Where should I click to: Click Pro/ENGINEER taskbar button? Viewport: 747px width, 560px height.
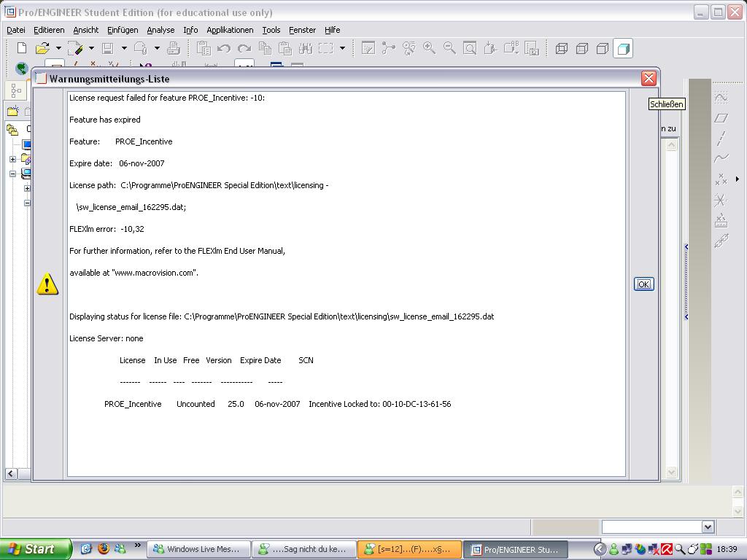514,549
